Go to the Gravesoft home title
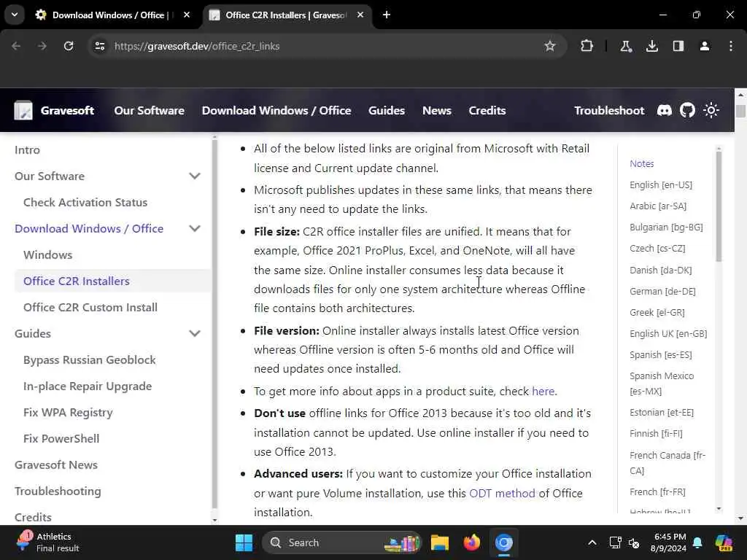This screenshot has height=560, width=747. point(67,111)
